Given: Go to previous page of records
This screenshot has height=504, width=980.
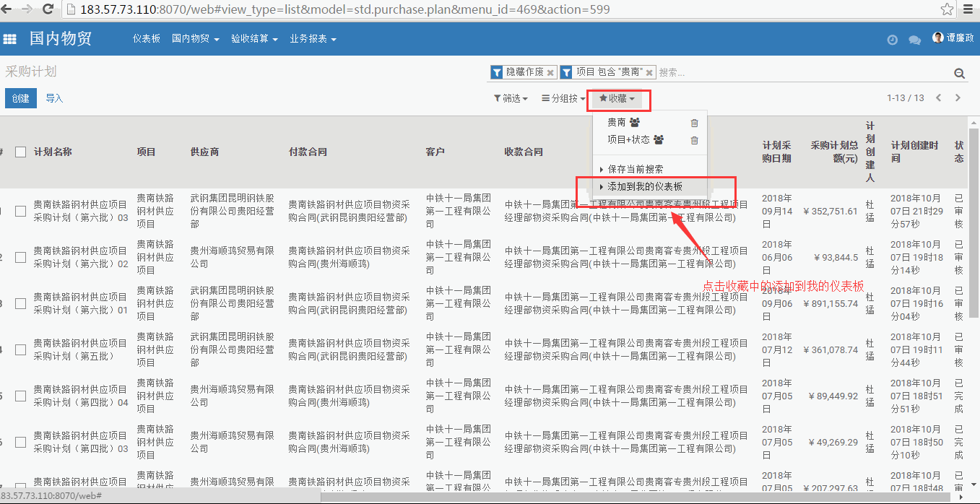Looking at the screenshot, I should click(938, 98).
